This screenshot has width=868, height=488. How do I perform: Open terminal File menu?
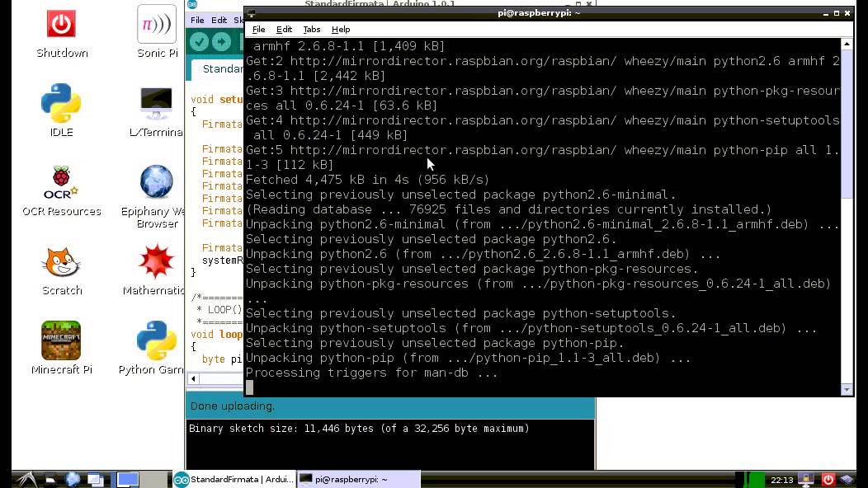click(x=258, y=30)
